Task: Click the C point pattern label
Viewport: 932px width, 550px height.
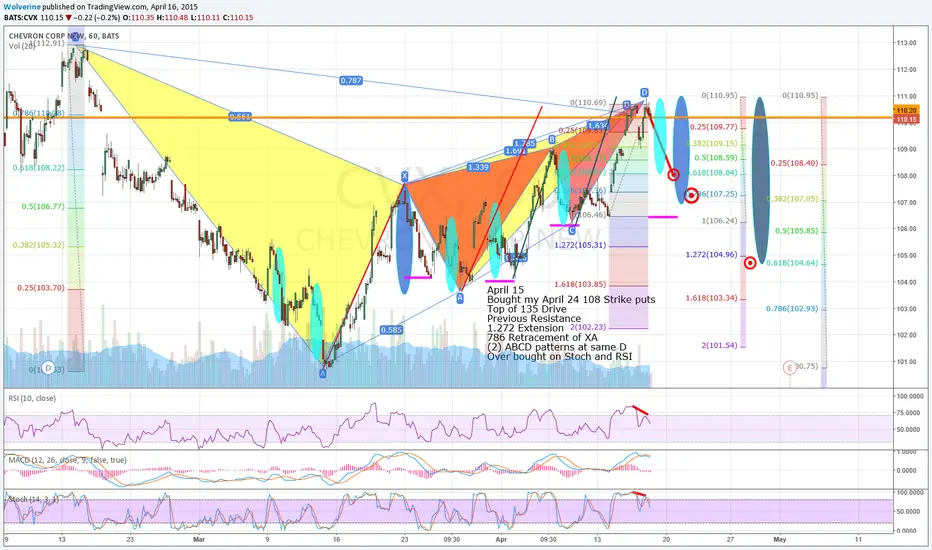Action: click(x=572, y=230)
